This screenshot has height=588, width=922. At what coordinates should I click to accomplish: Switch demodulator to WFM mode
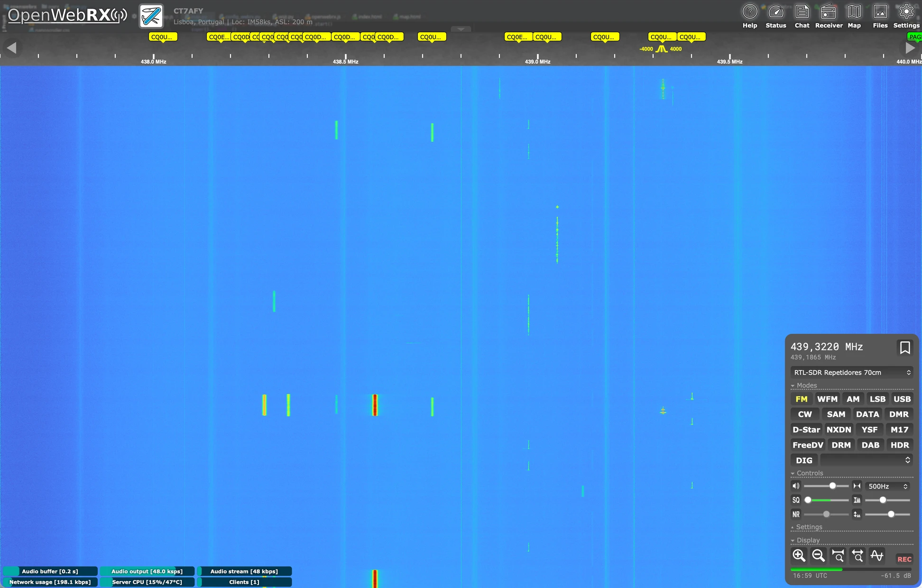coord(827,399)
